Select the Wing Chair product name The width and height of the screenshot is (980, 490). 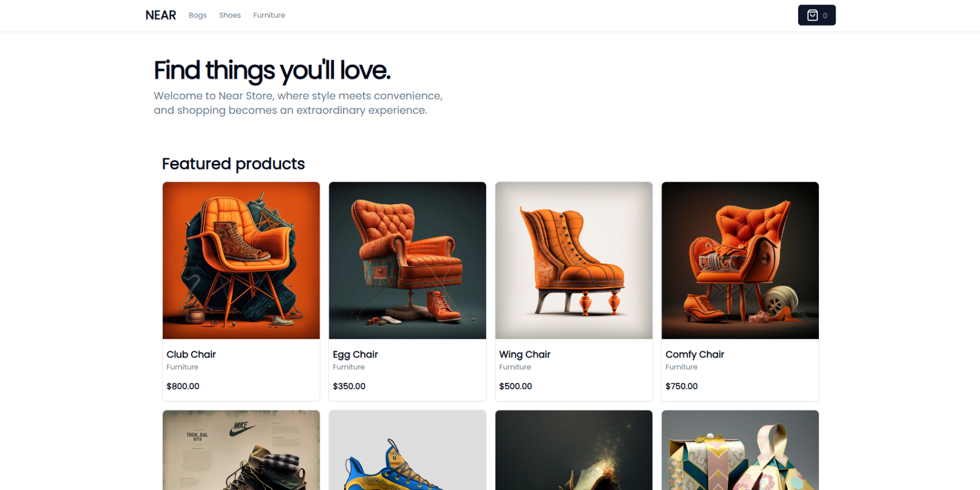pos(525,354)
